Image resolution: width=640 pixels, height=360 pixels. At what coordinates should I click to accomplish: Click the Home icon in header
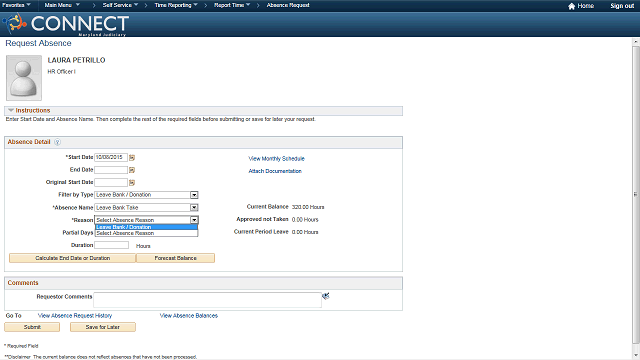coord(571,6)
